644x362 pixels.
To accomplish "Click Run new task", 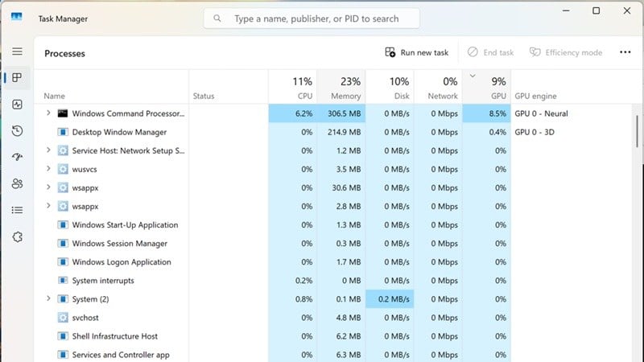I will 416,52.
